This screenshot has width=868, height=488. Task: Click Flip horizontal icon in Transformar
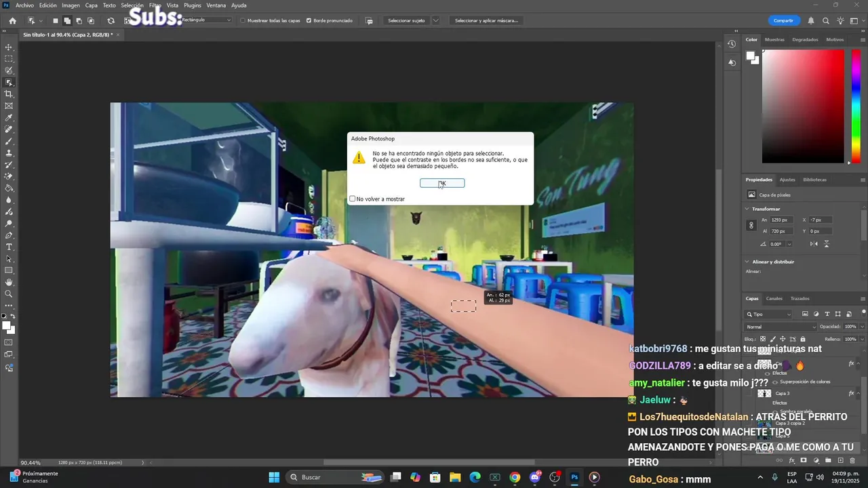pyautogui.click(x=814, y=243)
